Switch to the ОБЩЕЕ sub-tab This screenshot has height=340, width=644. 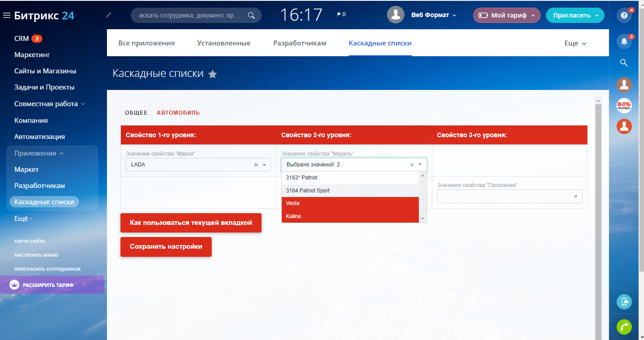(x=136, y=113)
